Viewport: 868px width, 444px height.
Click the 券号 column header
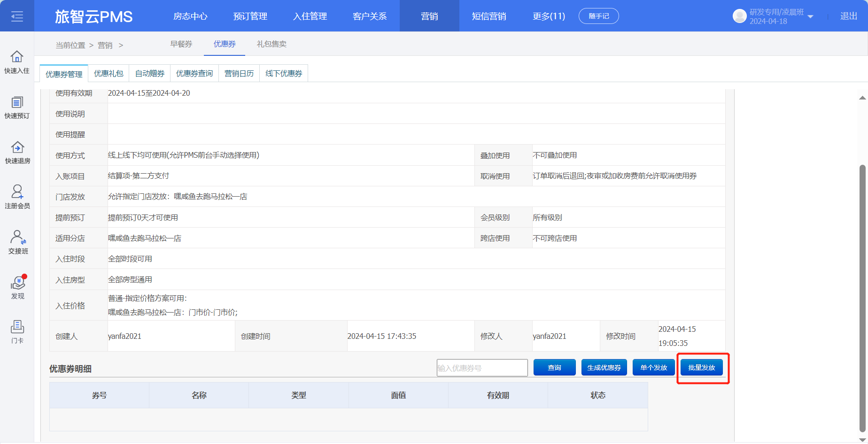99,395
